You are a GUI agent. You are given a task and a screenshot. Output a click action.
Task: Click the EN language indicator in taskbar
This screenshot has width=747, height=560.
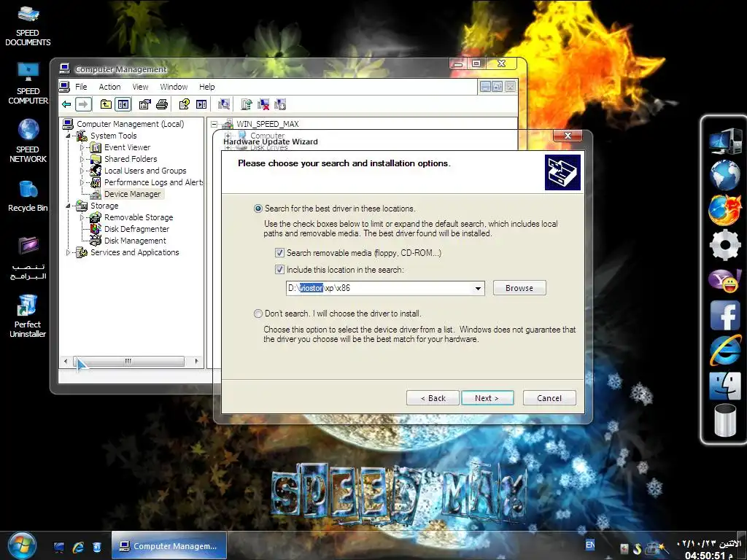589,545
